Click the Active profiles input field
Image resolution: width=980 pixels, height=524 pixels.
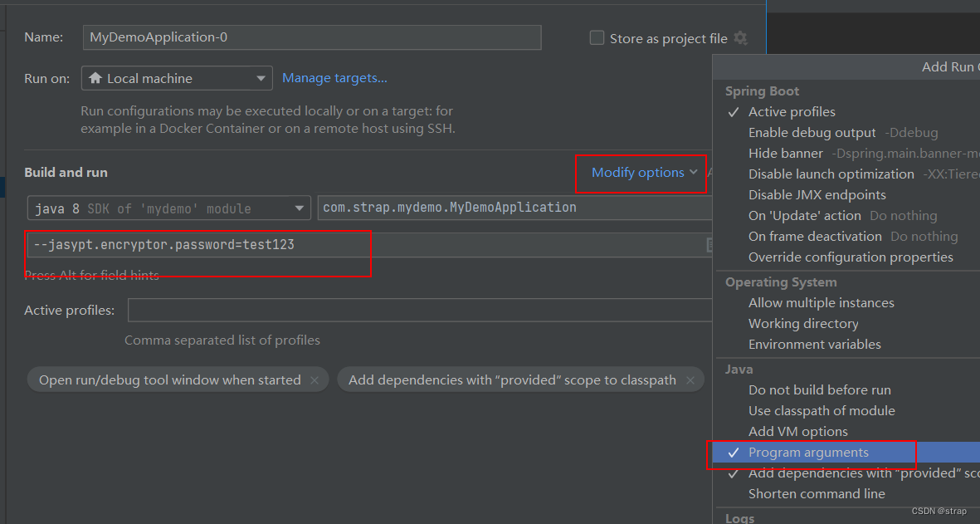pos(420,310)
